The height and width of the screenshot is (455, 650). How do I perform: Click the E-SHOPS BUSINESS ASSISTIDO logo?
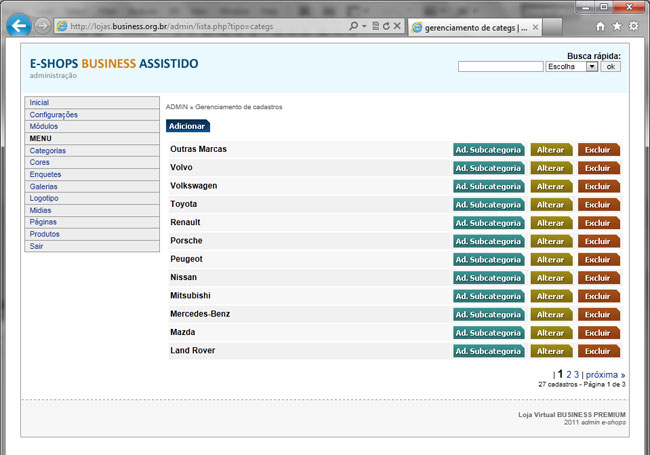(114, 63)
